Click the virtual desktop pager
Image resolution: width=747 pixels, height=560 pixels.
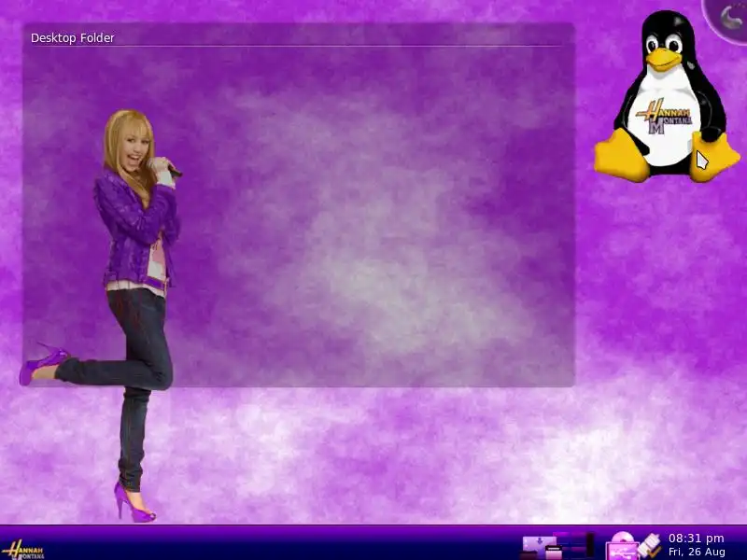click(x=573, y=547)
